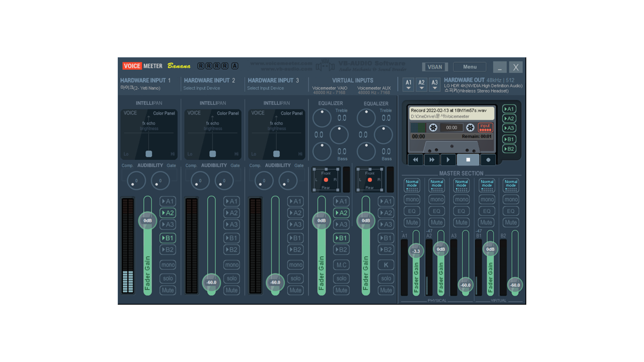
Task: Click the Comp. knob on Hardware Input 1
Action: [x=136, y=180]
